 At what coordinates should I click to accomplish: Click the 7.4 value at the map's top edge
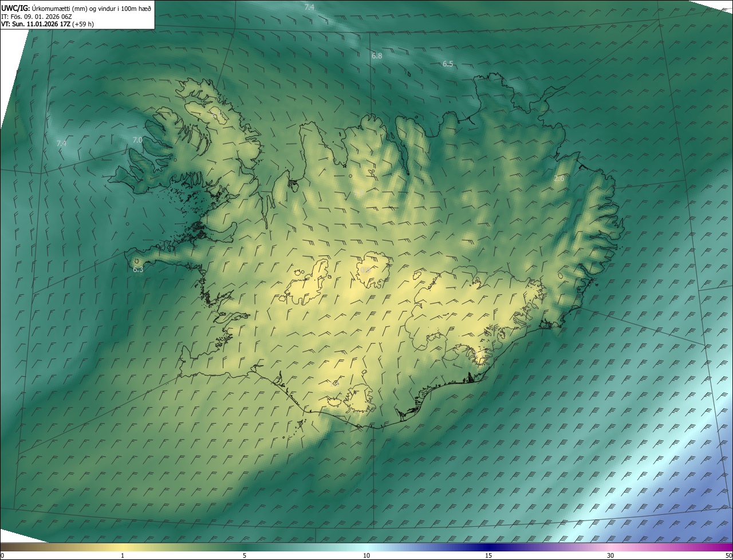pos(309,7)
